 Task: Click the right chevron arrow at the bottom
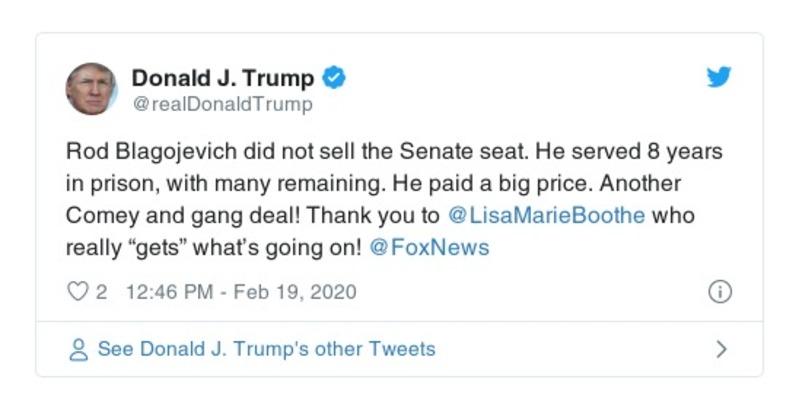pos(721,350)
